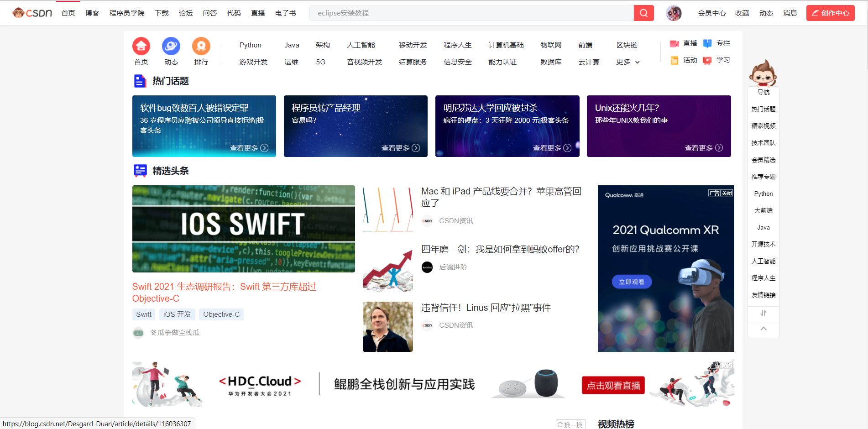Click the 活动 yellow icon

click(675, 60)
